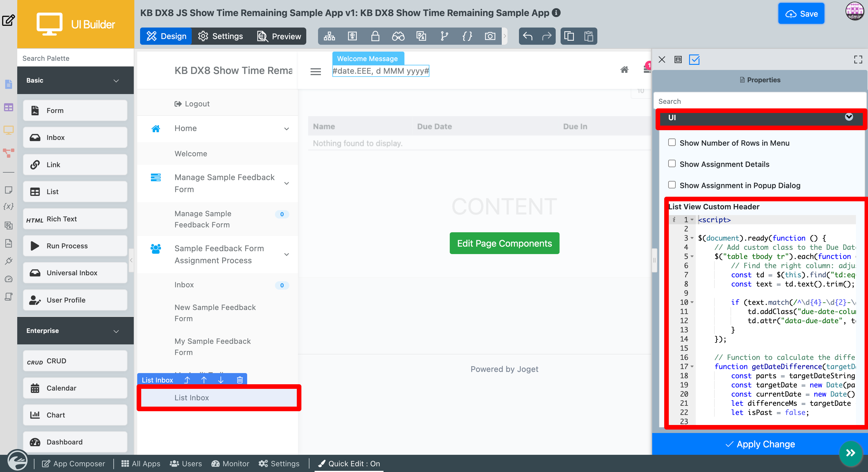
Task: Open the tooltip properties icon in toolbar
Action: (352, 36)
